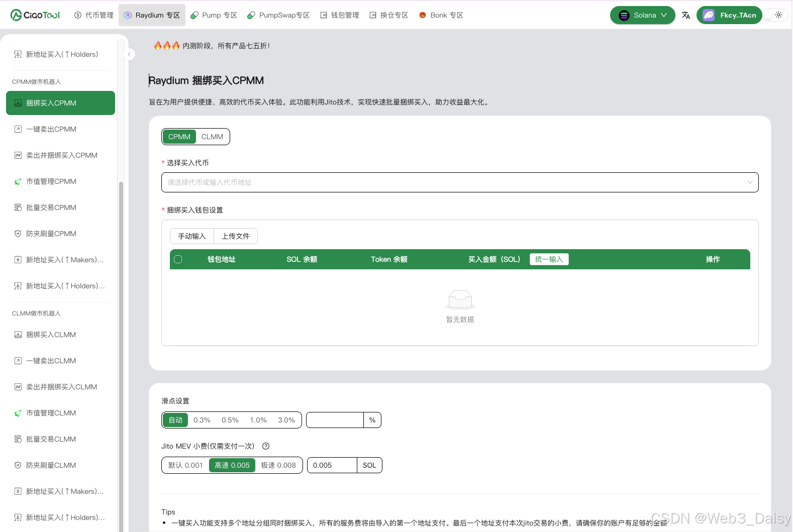This screenshot has height=532, width=793.
Task: Select 0.3% slippage option
Action: point(202,420)
